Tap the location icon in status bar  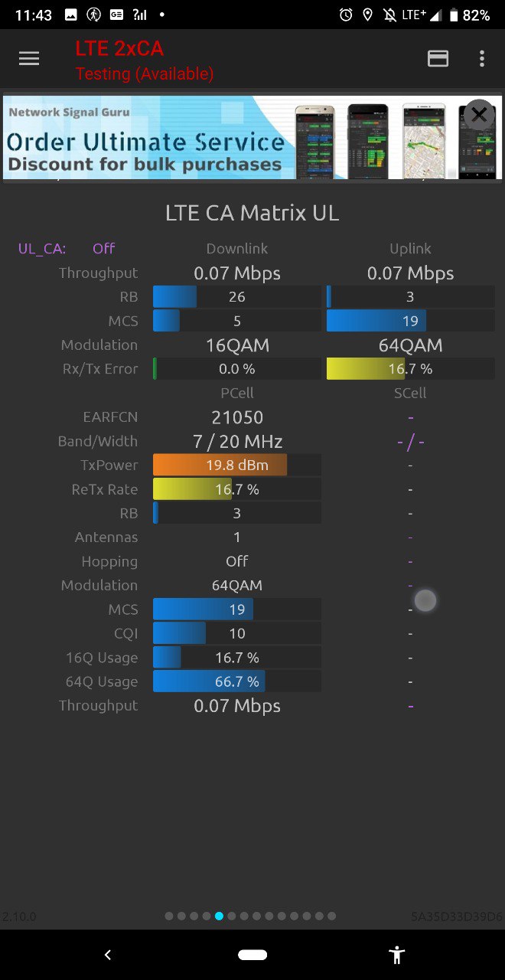click(368, 15)
